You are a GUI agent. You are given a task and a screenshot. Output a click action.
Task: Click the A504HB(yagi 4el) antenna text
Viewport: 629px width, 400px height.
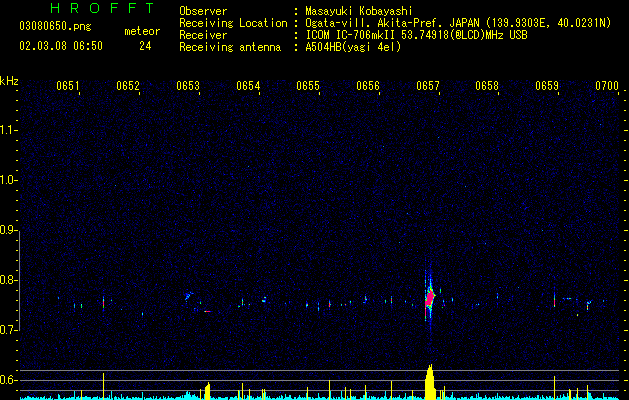click(x=353, y=47)
